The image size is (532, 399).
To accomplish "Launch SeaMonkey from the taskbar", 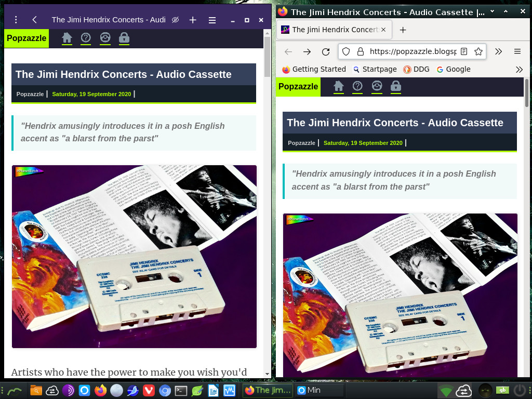I will (x=132, y=391).
